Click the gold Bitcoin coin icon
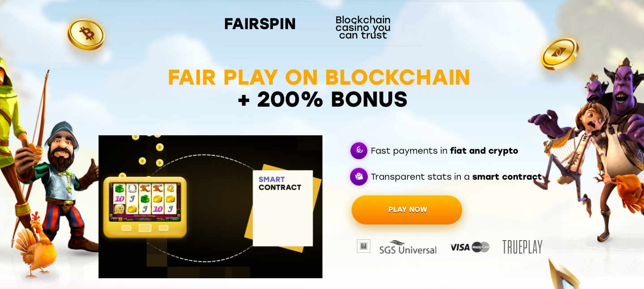Screen dimensions: 644x289 pos(86,34)
